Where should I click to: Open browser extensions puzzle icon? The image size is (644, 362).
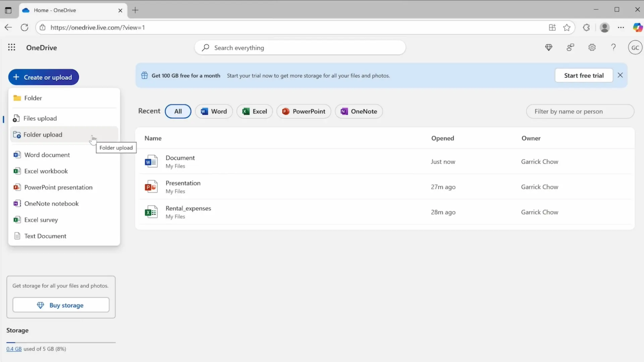click(586, 27)
